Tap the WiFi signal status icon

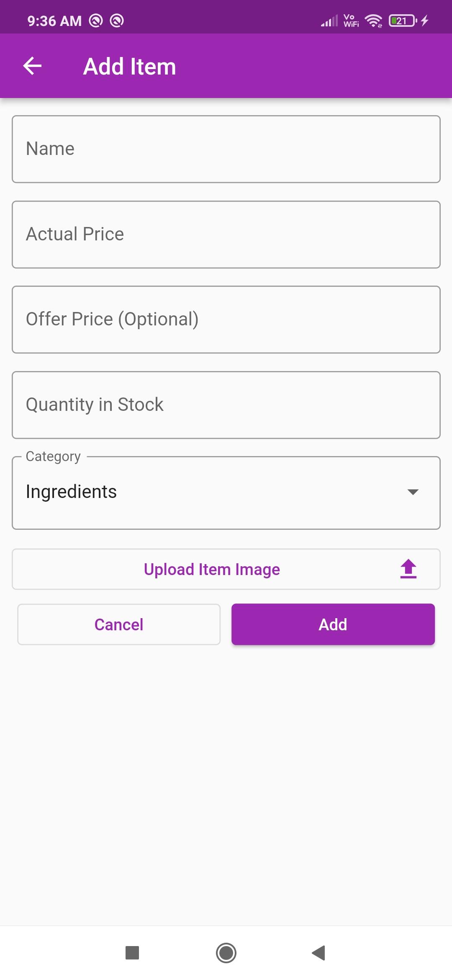point(373,21)
